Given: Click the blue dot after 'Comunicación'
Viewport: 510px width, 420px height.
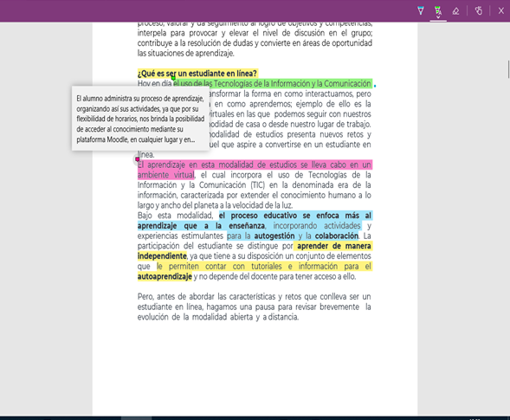Looking at the screenshot, I should coord(375,86).
